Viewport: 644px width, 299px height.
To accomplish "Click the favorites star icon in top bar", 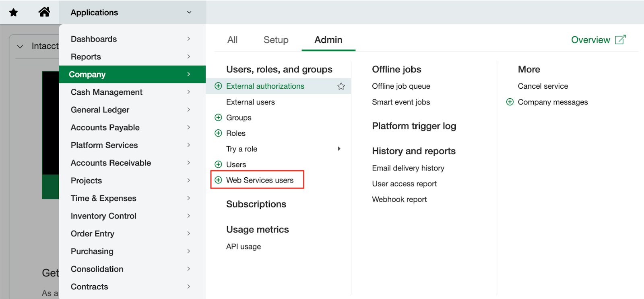I will click(14, 12).
